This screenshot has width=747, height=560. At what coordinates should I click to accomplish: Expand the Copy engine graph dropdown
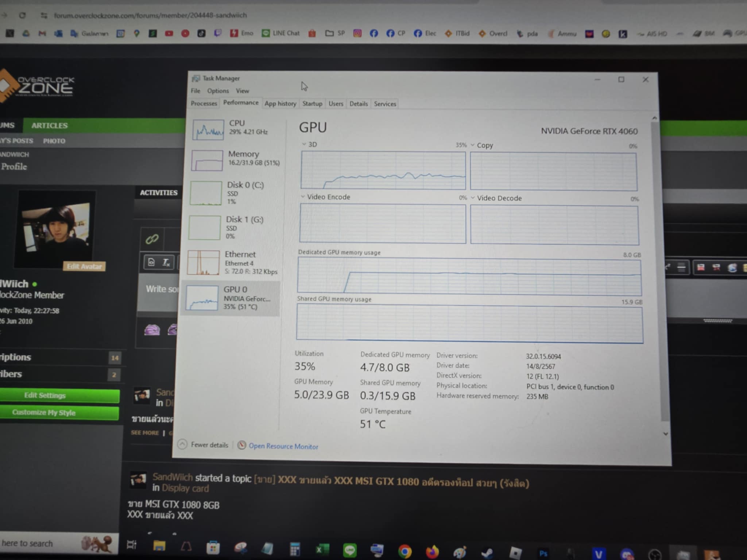click(473, 145)
